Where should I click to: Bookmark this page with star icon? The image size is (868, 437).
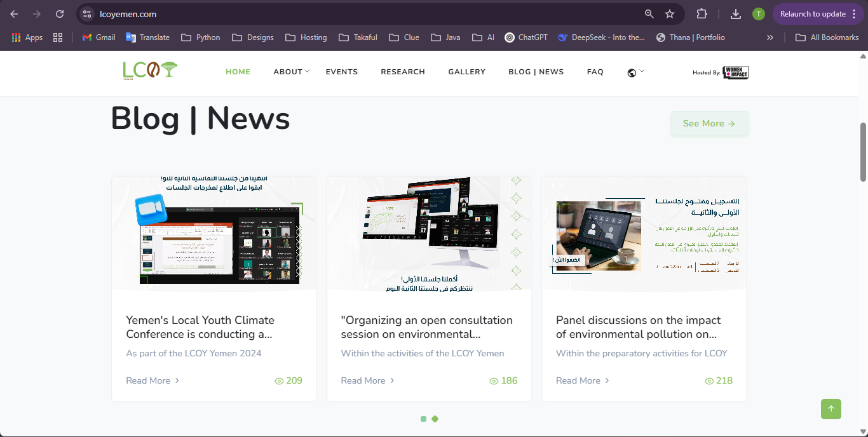click(x=669, y=14)
